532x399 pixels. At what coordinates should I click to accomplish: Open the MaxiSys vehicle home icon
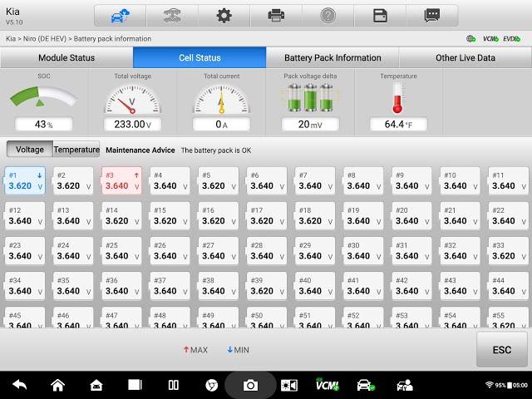click(96, 385)
